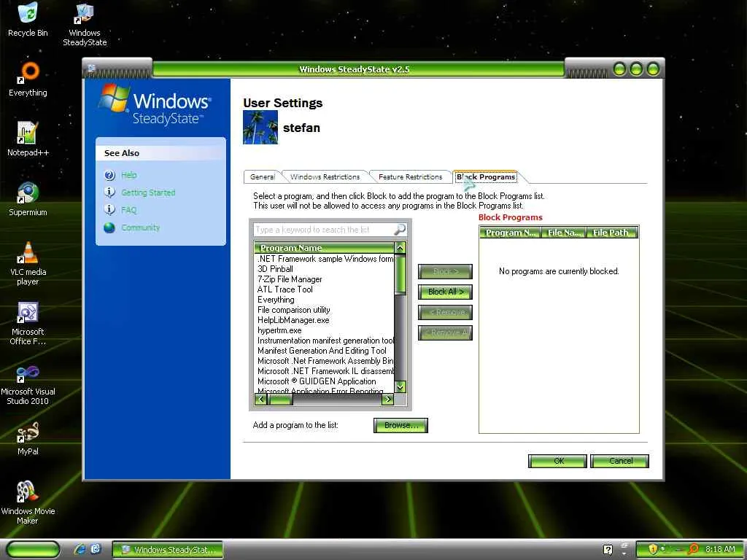Click Browse to add a program

tap(400, 425)
